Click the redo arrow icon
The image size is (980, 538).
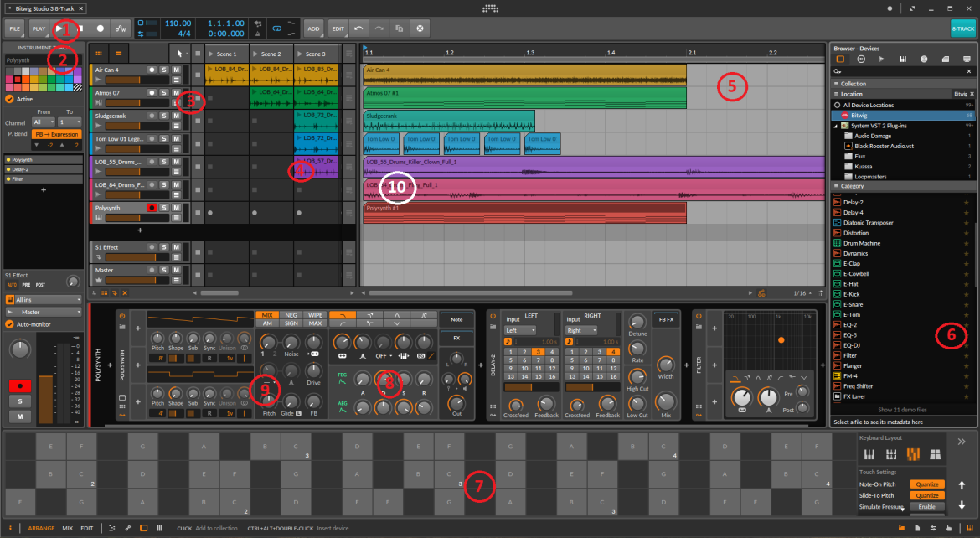click(379, 28)
